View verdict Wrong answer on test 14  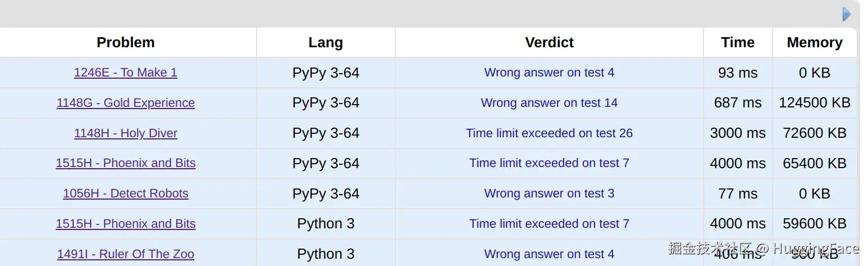click(549, 103)
